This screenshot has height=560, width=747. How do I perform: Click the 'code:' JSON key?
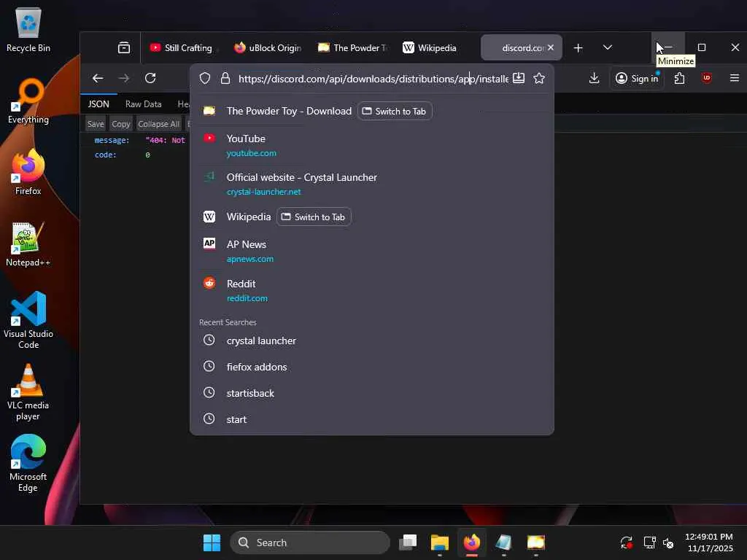[x=105, y=155]
